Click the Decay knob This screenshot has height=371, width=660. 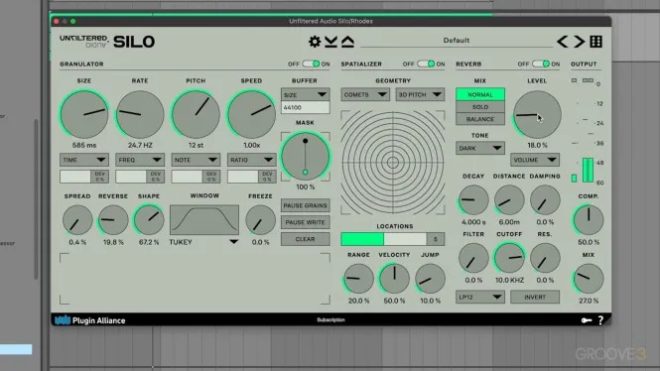474,200
